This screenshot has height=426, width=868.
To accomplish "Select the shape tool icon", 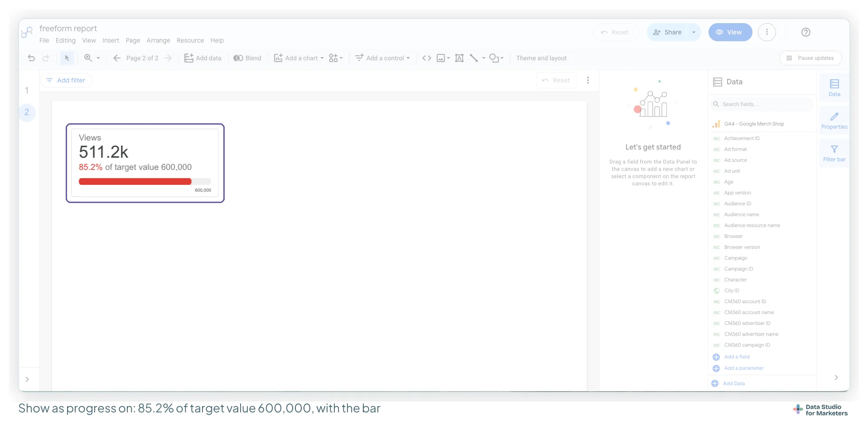I will point(494,58).
